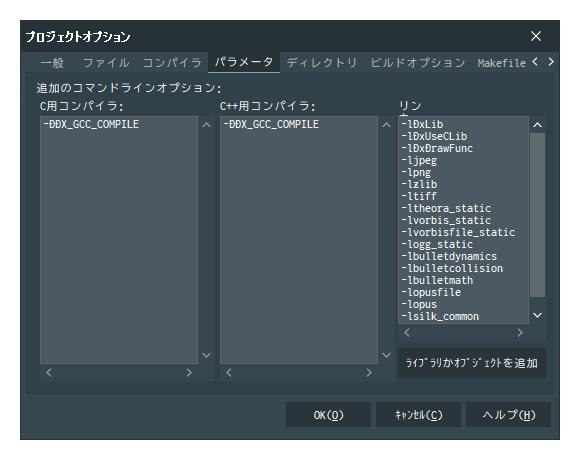Click the -lvorbis_static linker entry

(446, 220)
